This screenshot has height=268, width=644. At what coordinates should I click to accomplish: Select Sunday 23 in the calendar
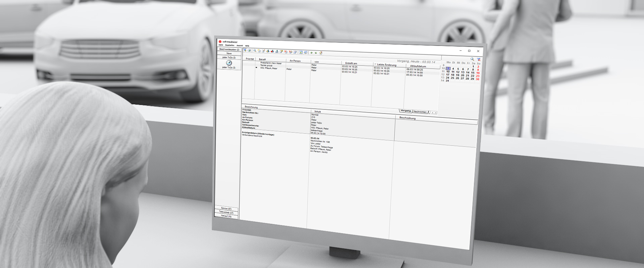[478, 76]
